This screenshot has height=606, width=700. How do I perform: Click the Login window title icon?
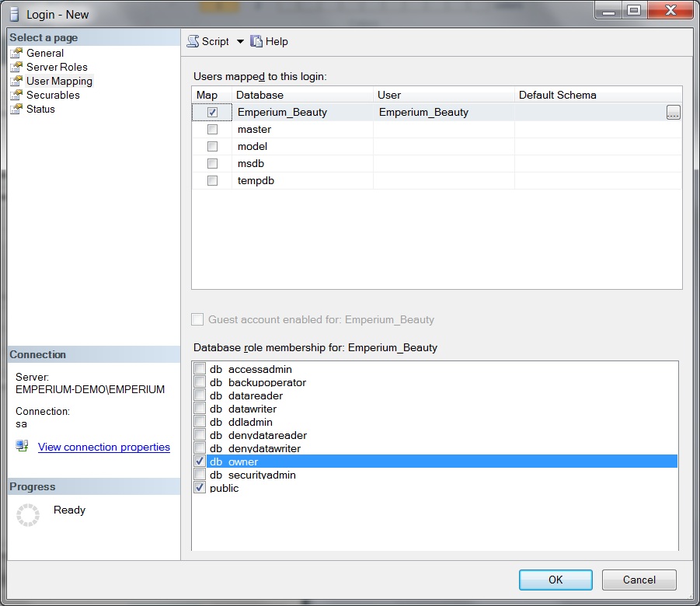pos(13,14)
